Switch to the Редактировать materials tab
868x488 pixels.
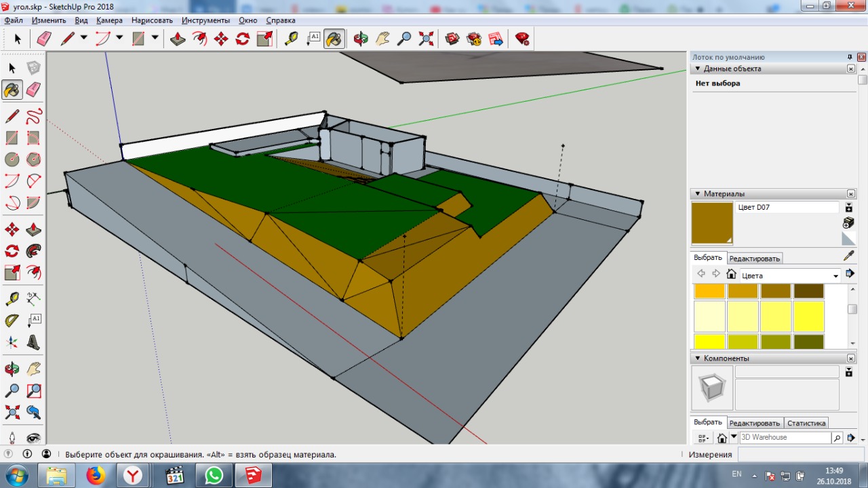[755, 259]
